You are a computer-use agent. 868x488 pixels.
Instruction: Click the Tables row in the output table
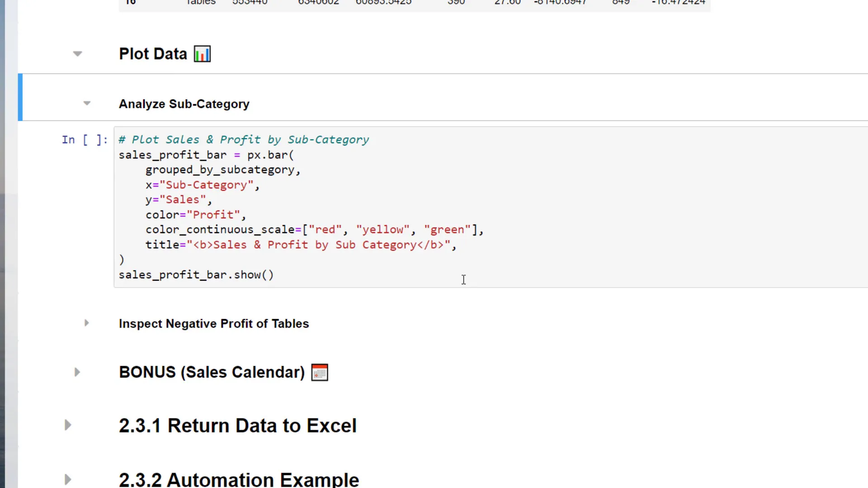201,3
